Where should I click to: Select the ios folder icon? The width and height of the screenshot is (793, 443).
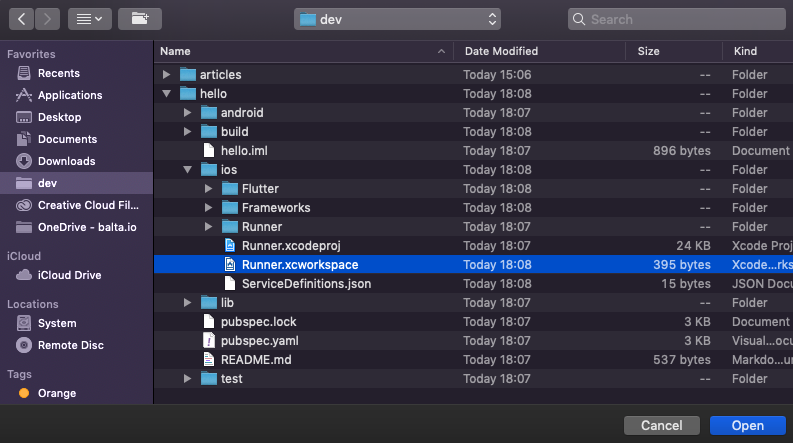click(208, 169)
